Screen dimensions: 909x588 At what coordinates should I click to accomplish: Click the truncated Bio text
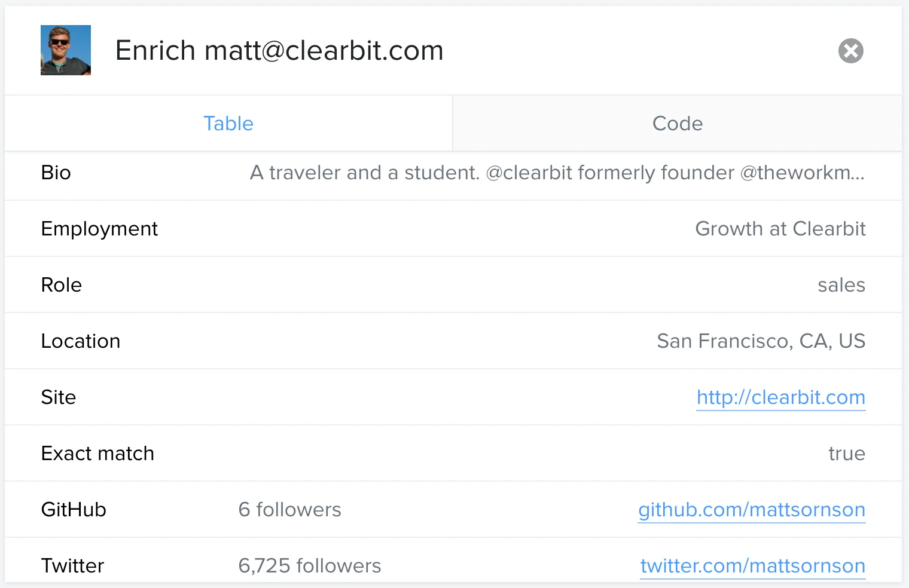[557, 173]
